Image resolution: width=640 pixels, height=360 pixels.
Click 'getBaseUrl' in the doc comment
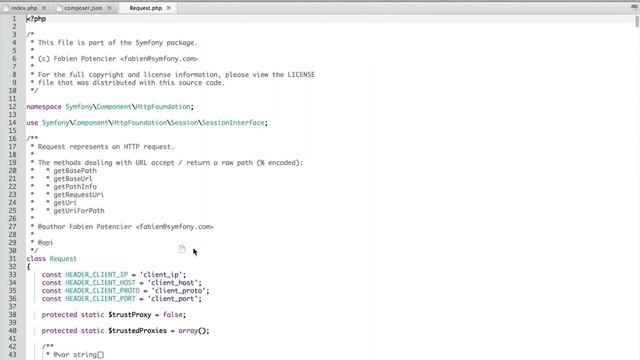(x=73, y=178)
